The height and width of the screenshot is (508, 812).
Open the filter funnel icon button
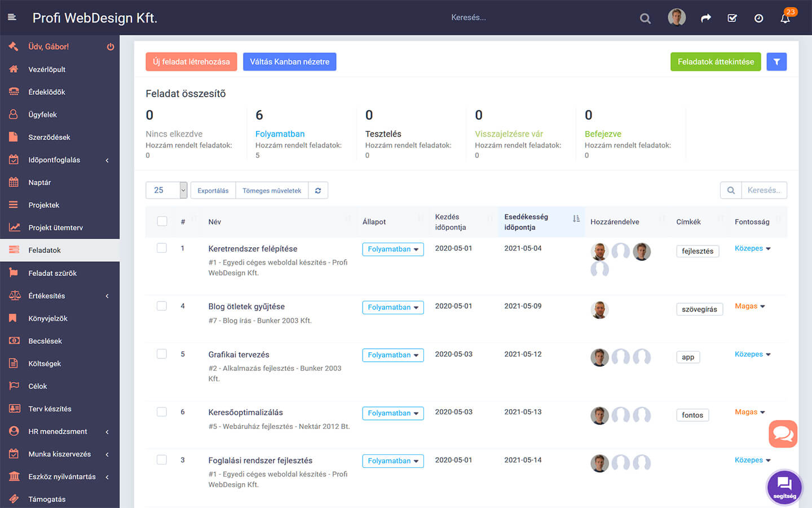coord(776,62)
